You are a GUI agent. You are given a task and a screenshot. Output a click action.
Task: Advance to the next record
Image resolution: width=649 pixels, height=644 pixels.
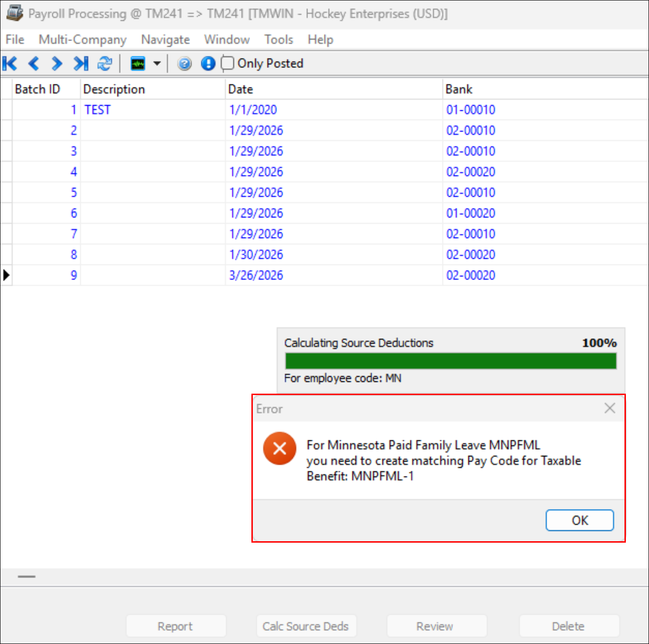click(x=56, y=63)
